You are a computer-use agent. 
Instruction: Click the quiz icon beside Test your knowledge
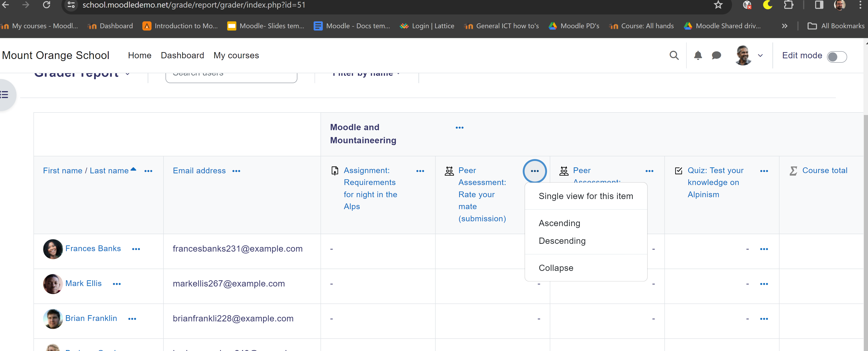point(679,171)
